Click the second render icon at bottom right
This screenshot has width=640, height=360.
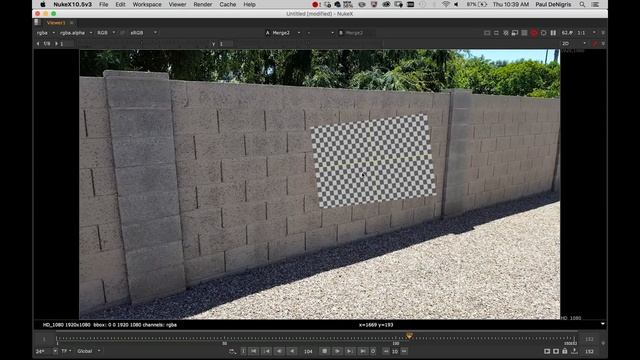click(556, 351)
